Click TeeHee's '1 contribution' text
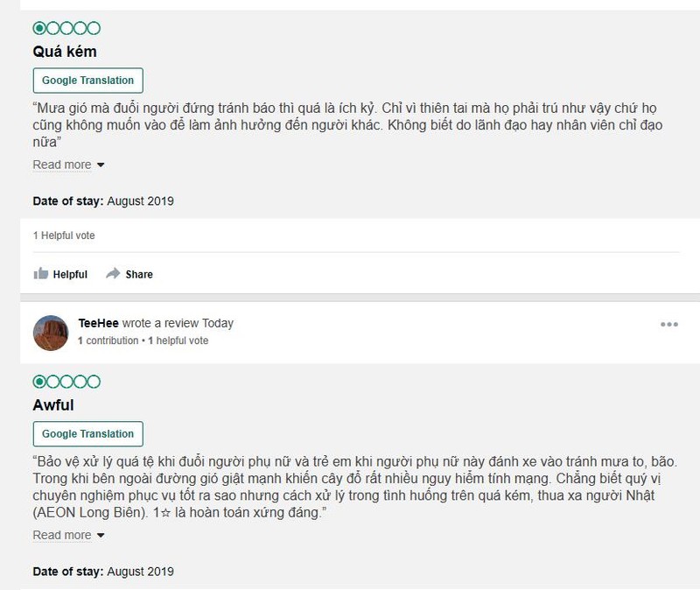Viewport: 700px width, 590px height. pyautogui.click(x=108, y=341)
